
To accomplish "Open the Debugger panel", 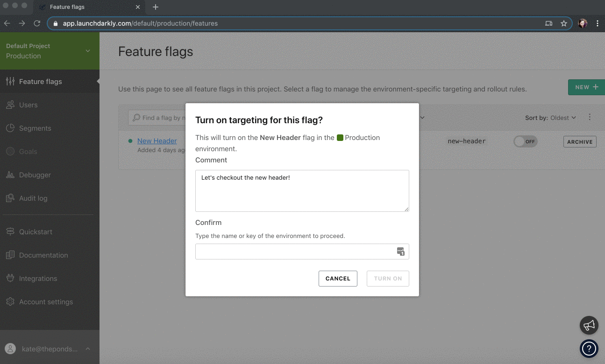I will pyautogui.click(x=35, y=175).
